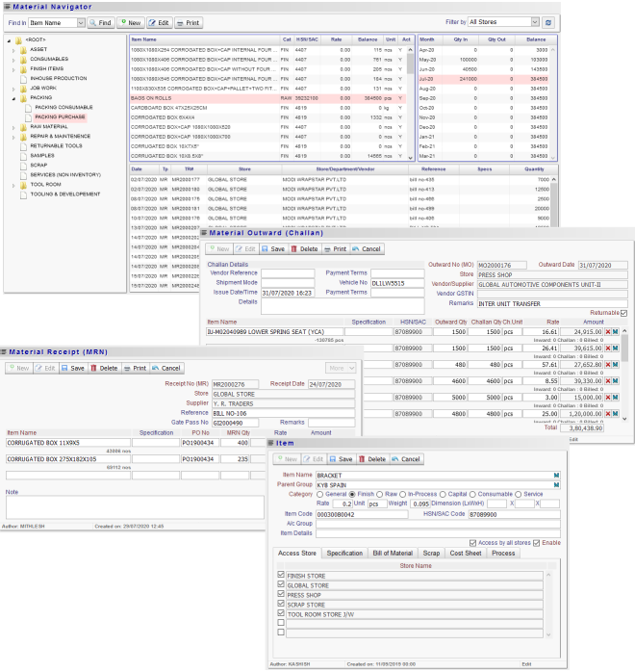This screenshot has width=635, height=672.
Task: Expand the CONSUMABLES folder
Action: pyautogui.click(x=13, y=60)
